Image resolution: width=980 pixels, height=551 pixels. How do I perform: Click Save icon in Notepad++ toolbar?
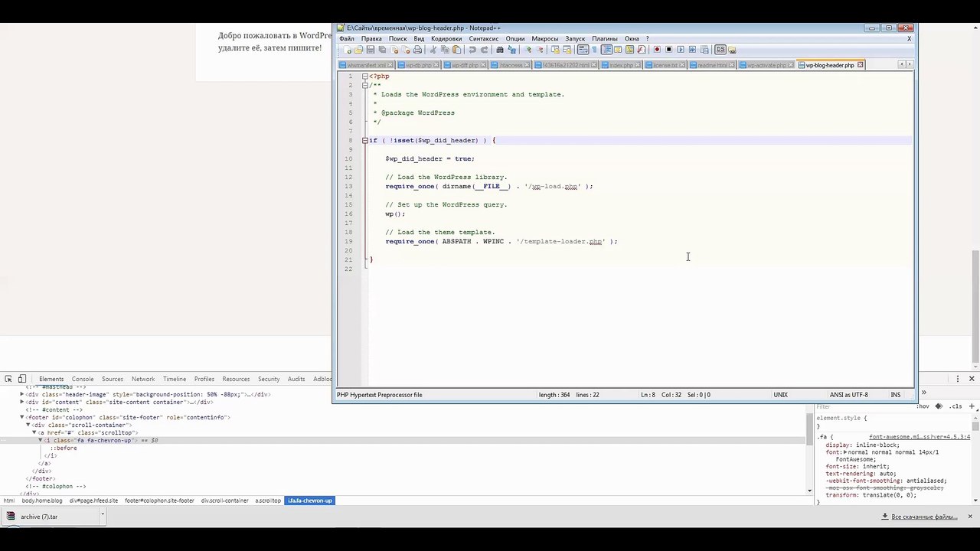(370, 50)
